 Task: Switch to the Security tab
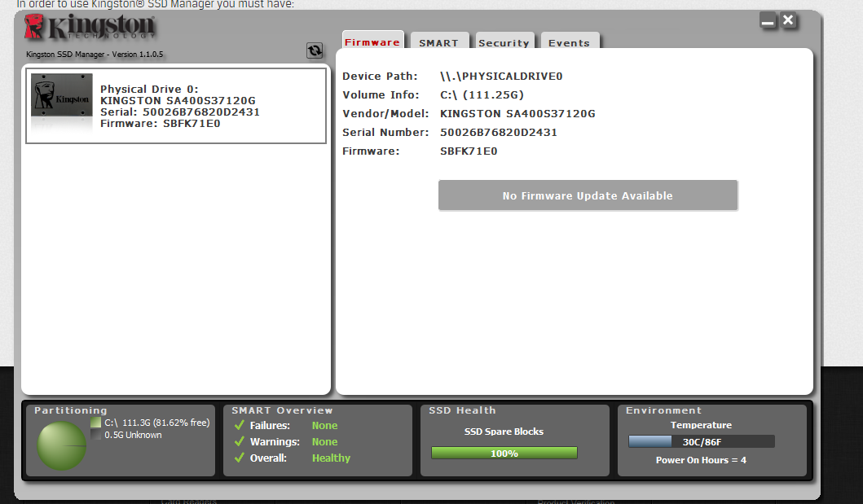504,42
